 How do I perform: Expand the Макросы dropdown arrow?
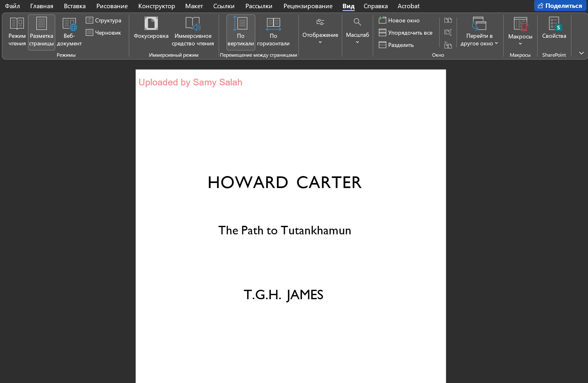[520, 44]
